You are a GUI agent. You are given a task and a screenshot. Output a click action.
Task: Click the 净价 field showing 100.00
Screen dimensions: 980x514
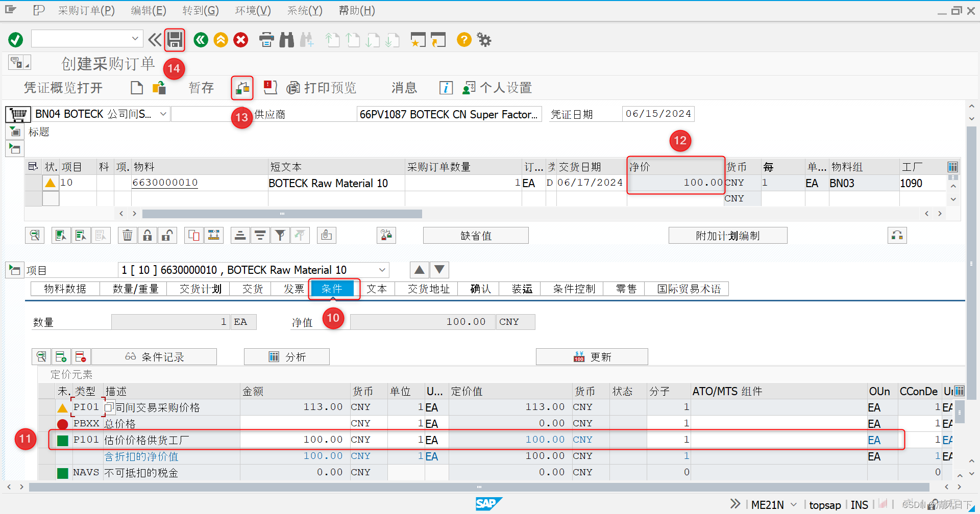pos(676,183)
